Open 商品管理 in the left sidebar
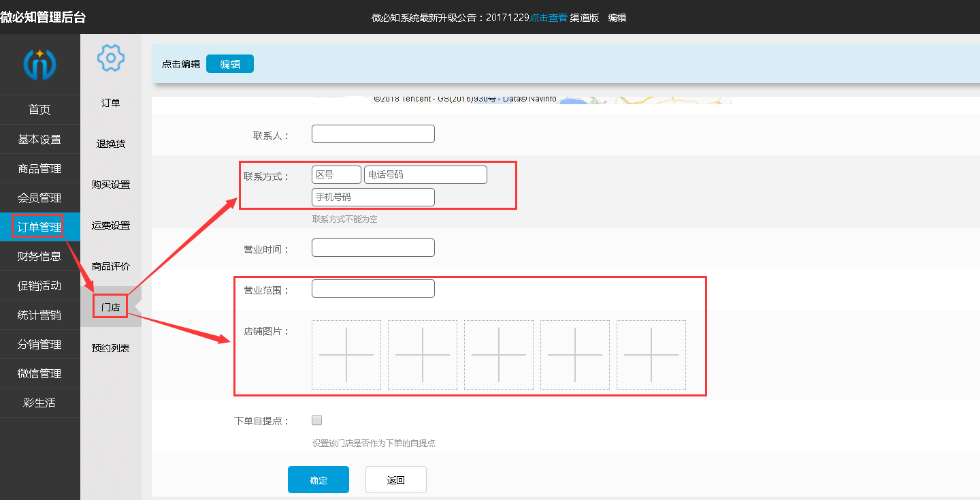 pyautogui.click(x=39, y=169)
